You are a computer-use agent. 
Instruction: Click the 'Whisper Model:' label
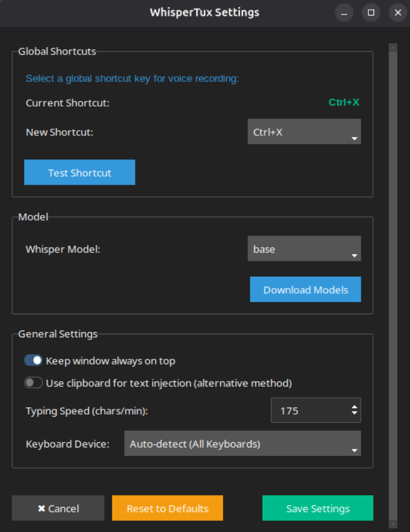click(x=63, y=249)
